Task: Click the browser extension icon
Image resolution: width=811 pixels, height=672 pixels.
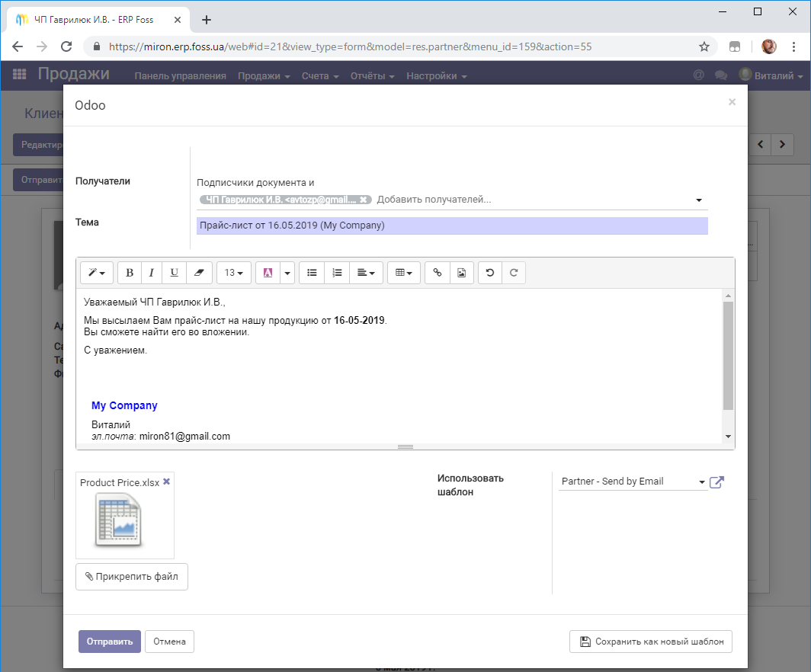Action: click(x=735, y=46)
